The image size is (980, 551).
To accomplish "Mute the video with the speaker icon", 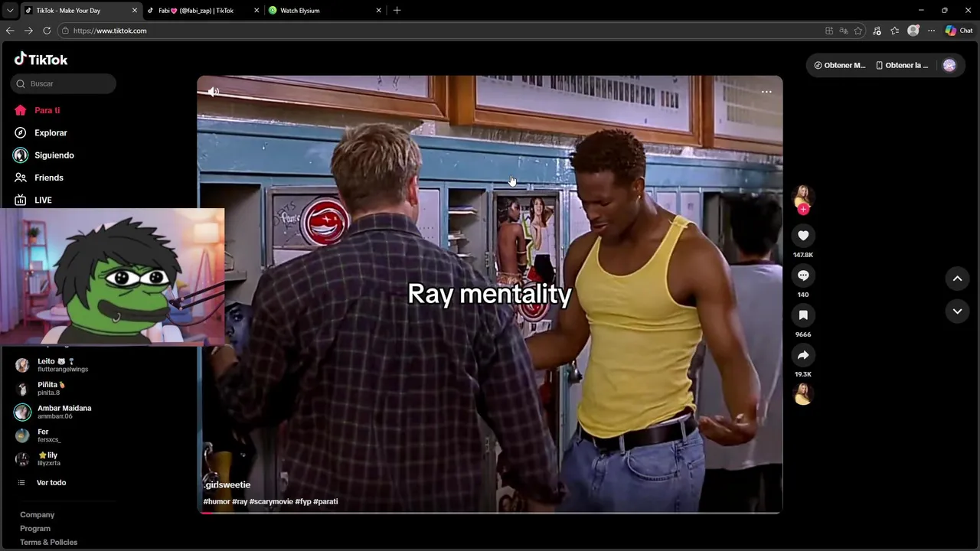I will tap(214, 92).
